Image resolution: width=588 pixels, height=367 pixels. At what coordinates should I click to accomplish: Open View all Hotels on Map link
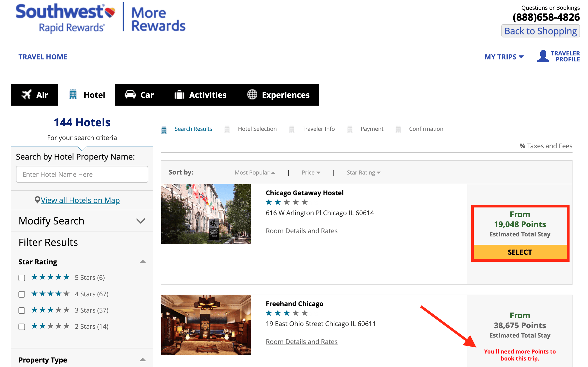coord(80,200)
